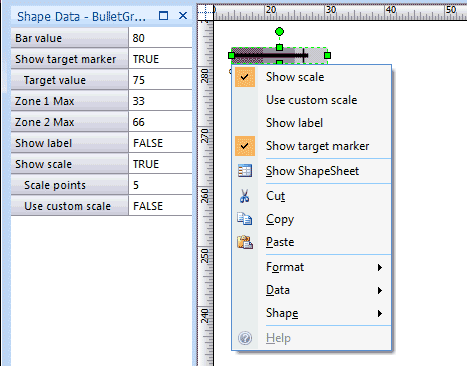Click the right green selection handle
The height and width of the screenshot is (366, 467).
click(327, 55)
